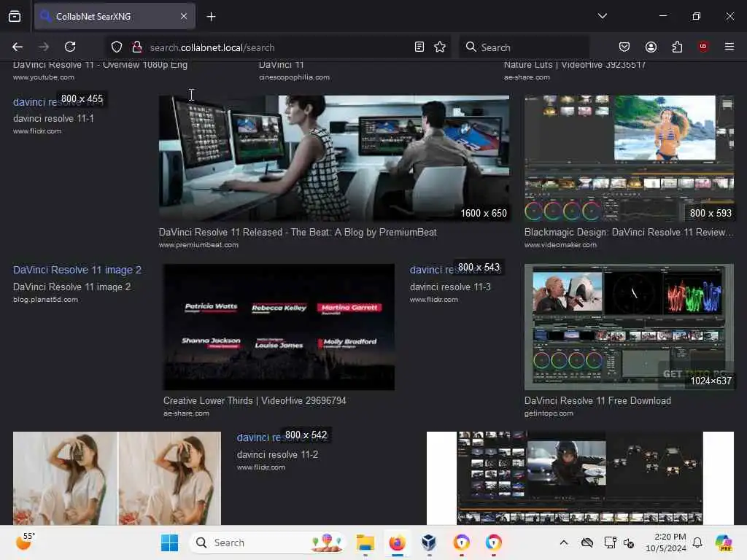747x560 pixels.
Task: Open the extensions puzzle icon
Action: point(677,47)
